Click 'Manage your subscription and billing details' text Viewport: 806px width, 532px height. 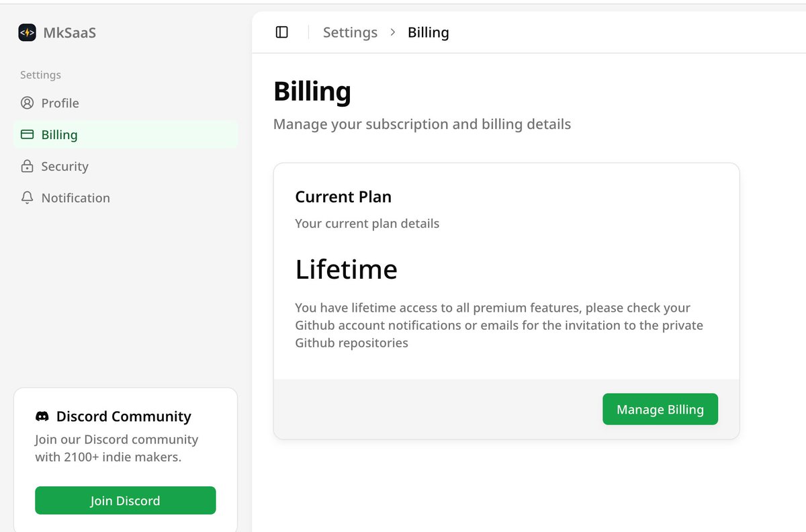(x=422, y=124)
